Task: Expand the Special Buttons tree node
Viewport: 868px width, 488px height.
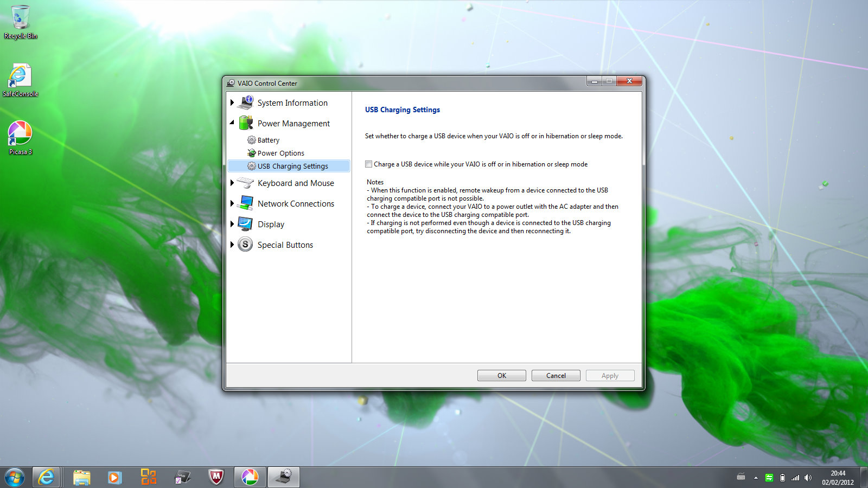Action: pos(232,245)
